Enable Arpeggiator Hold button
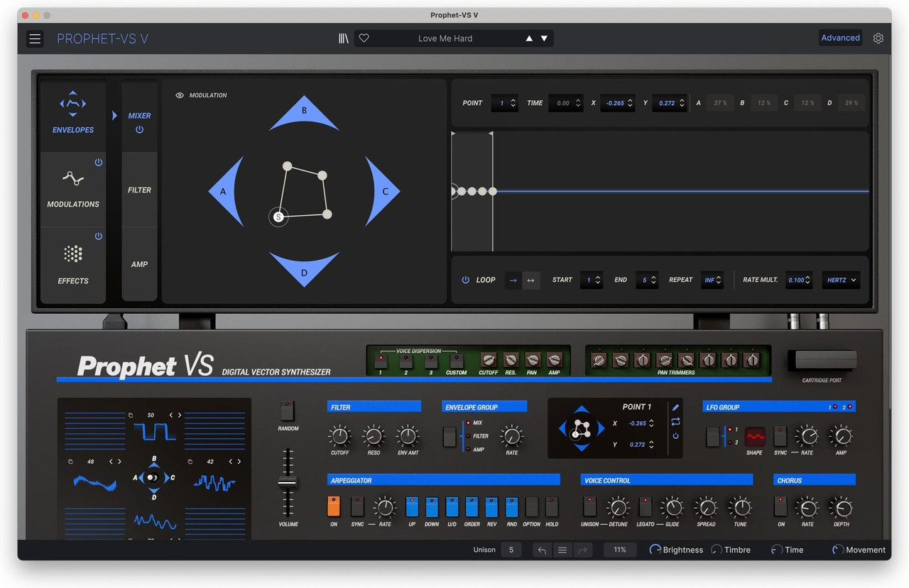The width and height of the screenshot is (909, 588). 552,506
